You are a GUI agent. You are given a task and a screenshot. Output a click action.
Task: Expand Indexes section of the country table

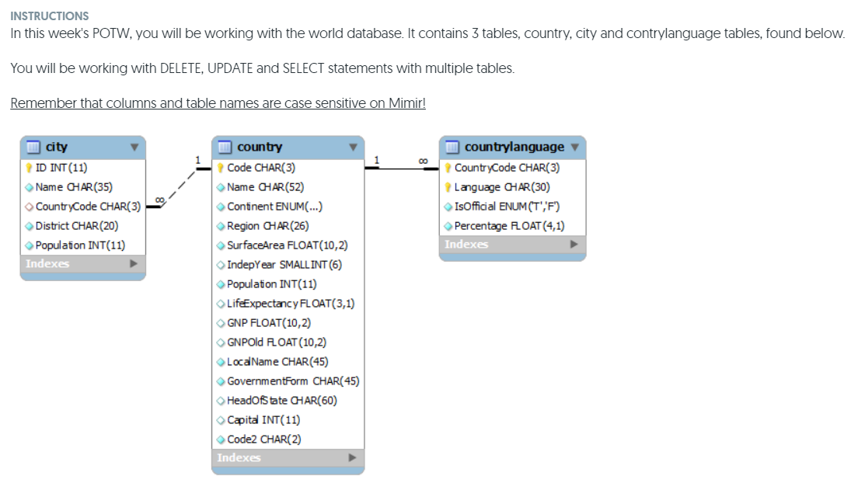tap(352, 457)
